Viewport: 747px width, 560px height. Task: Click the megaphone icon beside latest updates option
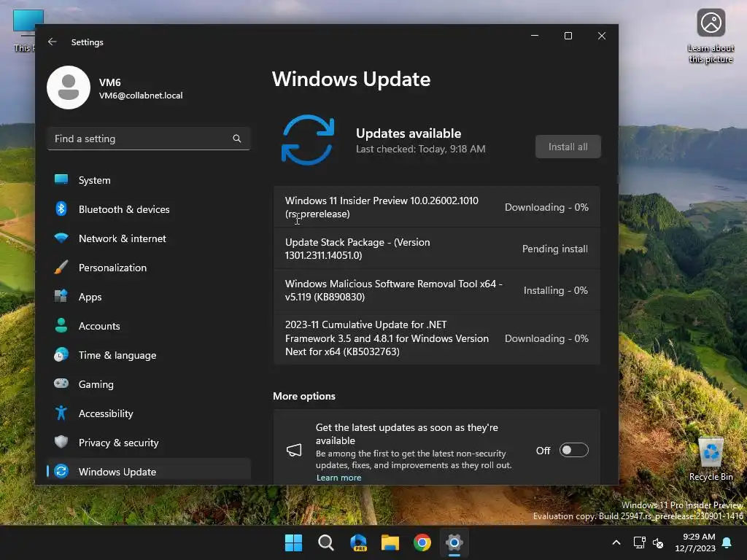click(x=294, y=450)
